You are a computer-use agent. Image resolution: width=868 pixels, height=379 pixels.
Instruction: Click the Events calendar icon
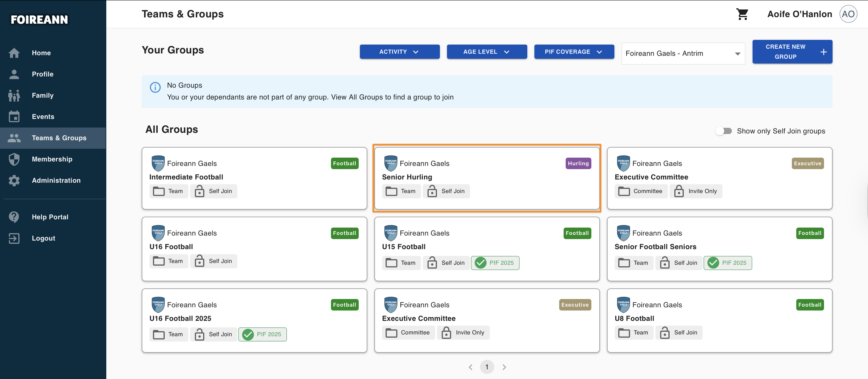point(14,117)
